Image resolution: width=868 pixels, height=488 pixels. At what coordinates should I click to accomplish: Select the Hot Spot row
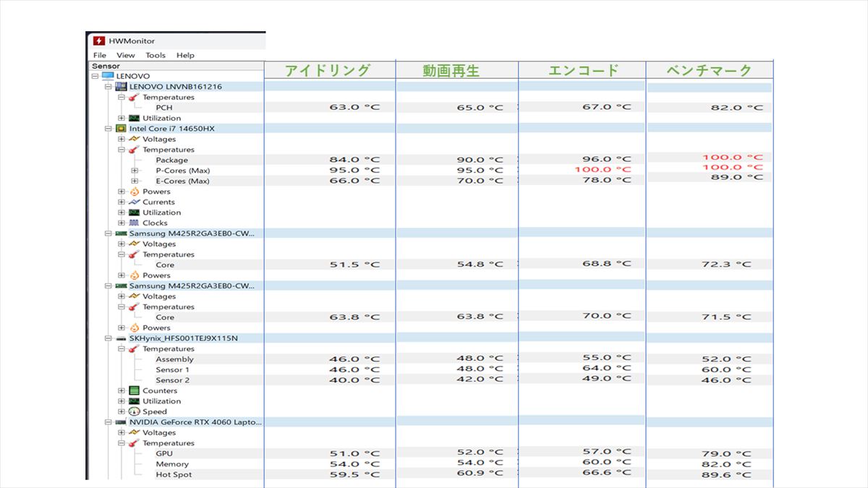(x=174, y=475)
